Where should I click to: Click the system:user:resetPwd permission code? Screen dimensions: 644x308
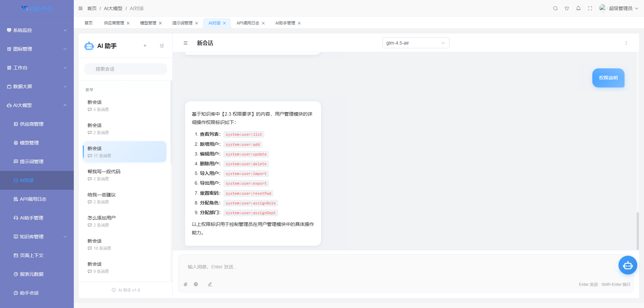tap(248, 193)
